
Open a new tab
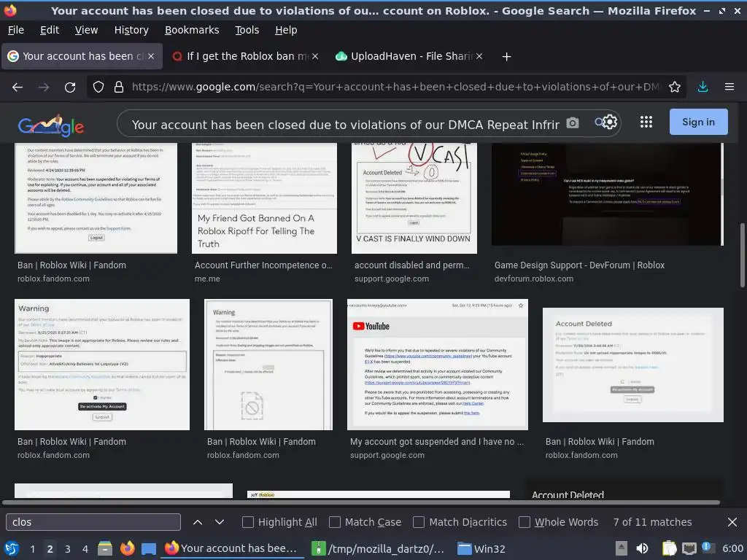[x=507, y=57]
